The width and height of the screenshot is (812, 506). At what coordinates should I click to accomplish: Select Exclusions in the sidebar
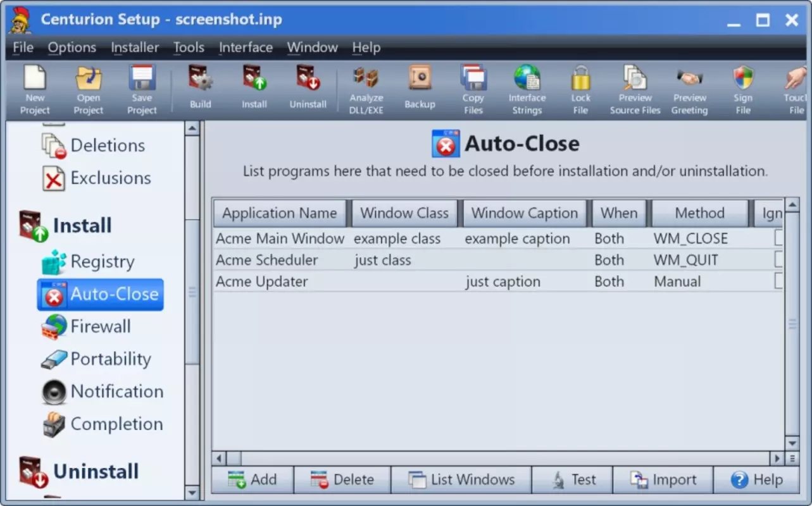click(96, 178)
